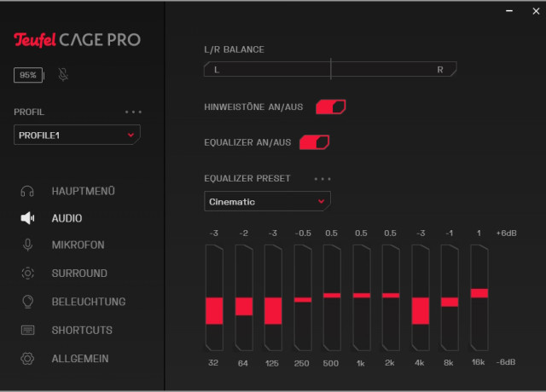
Task: Expand the Cinematic equalizer preset dropdown
Action: 267,202
